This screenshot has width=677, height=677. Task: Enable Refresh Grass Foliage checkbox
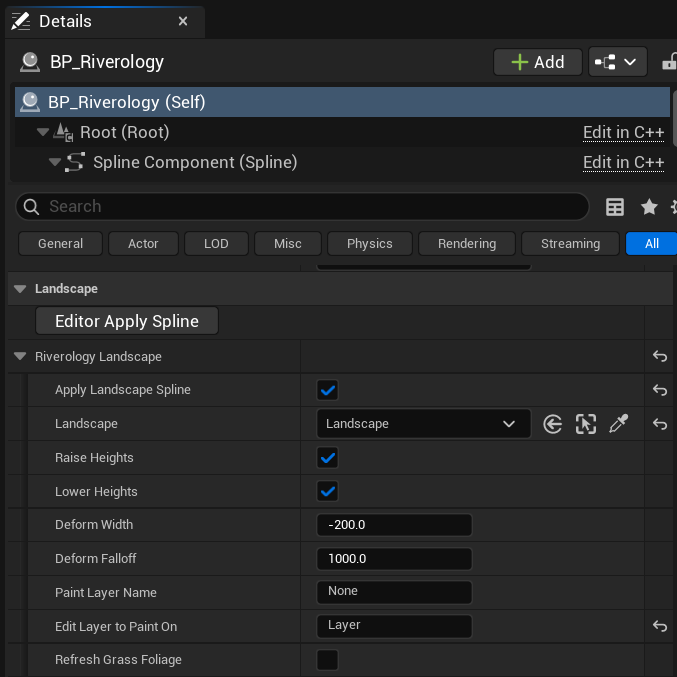(x=327, y=660)
